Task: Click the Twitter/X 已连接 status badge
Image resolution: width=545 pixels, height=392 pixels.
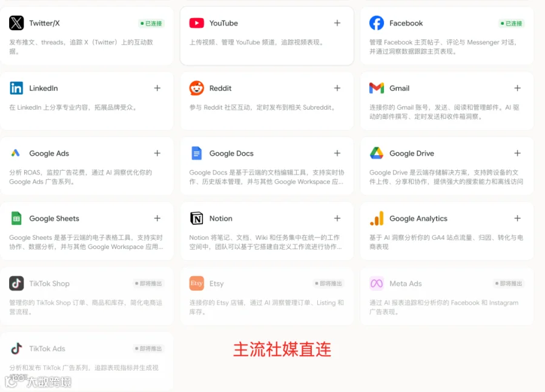Action: 151,23
